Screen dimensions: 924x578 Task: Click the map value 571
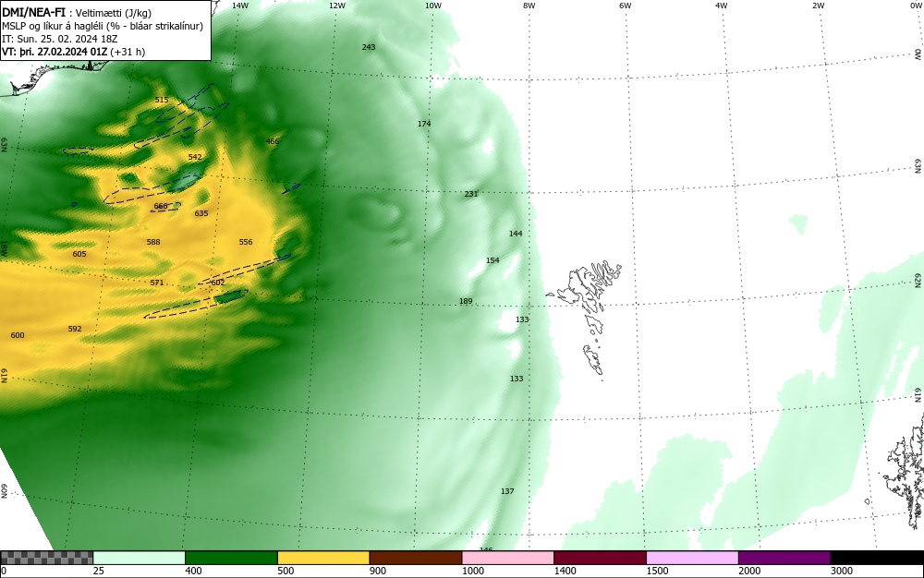157,283
